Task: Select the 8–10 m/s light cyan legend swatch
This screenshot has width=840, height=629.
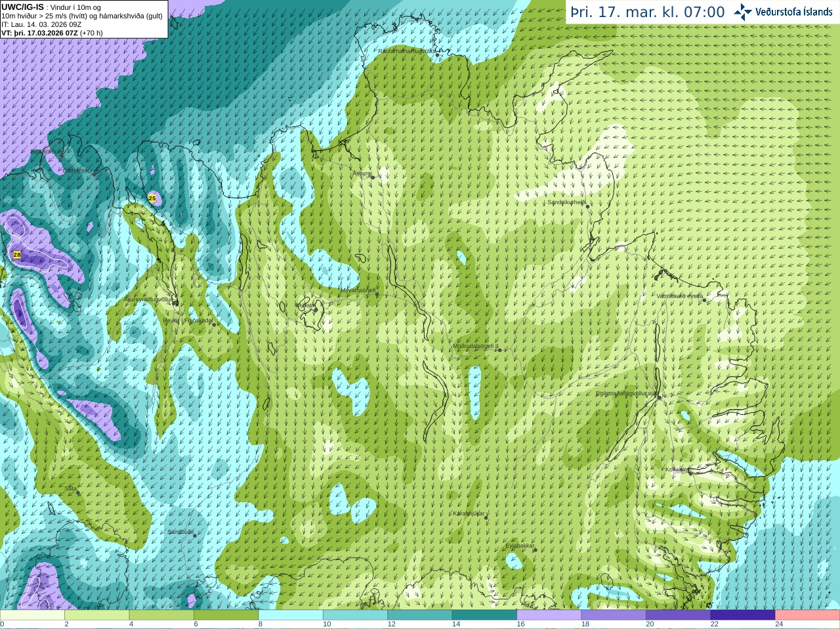Action: (x=291, y=615)
